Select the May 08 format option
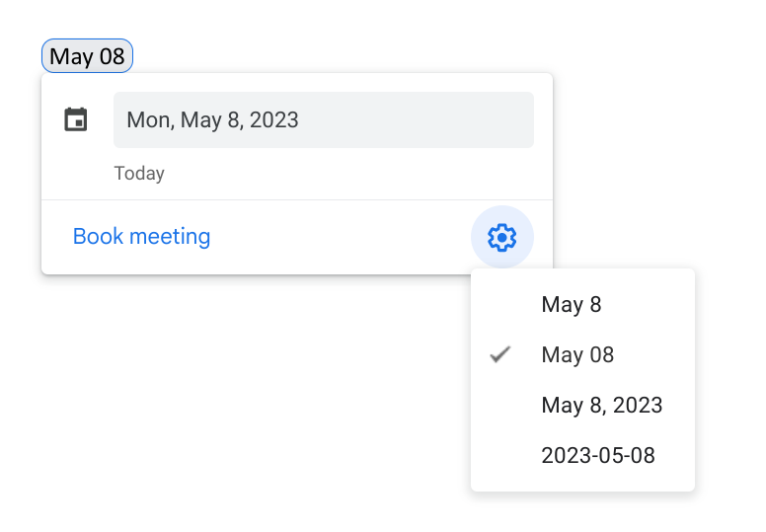The width and height of the screenshot is (766, 532). pyautogui.click(x=577, y=355)
